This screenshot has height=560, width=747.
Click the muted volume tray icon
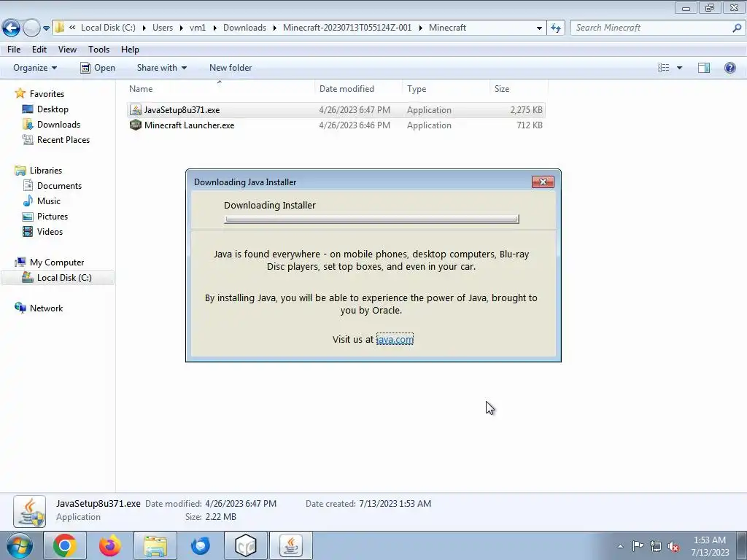coord(673,547)
